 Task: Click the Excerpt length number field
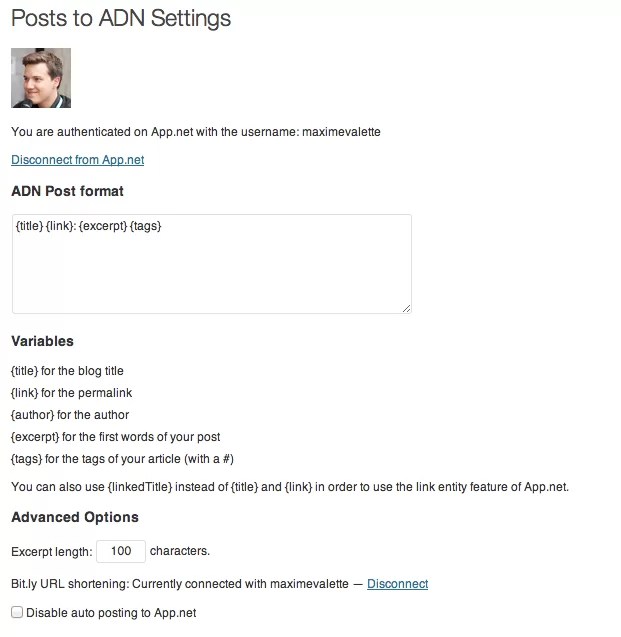pos(121,551)
